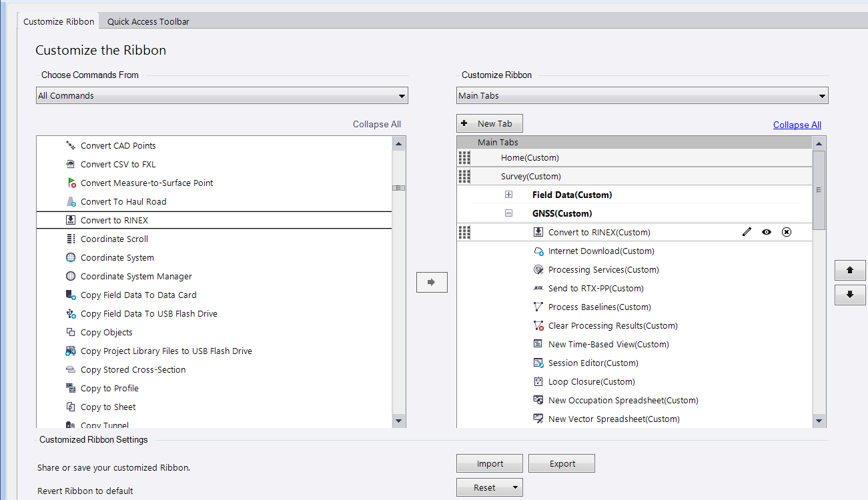Click the move down arrow button
Image resolution: width=868 pixels, height=500 pixels.
tap(849, 295)
